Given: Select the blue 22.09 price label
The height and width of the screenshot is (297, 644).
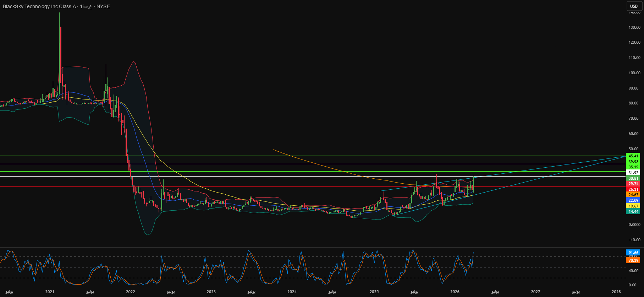Looking at the screenshot, I should (633, 200).
